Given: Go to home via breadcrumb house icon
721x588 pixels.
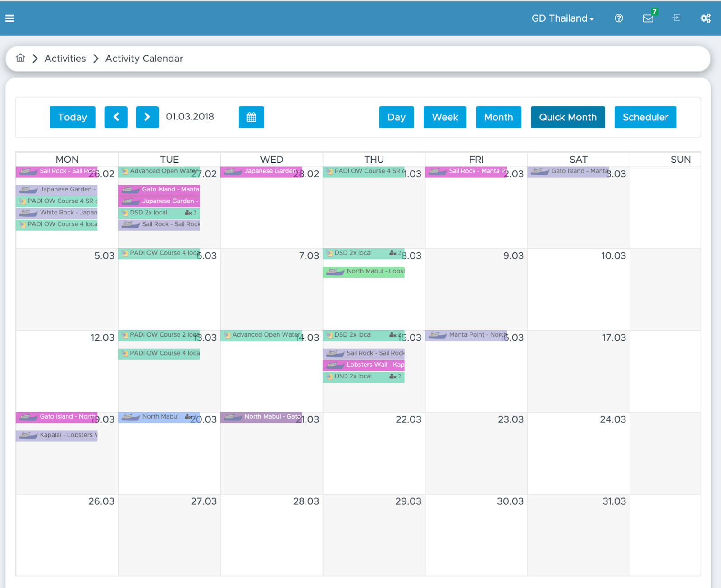Looking at the screenshot, I should (x=20, y=58).
